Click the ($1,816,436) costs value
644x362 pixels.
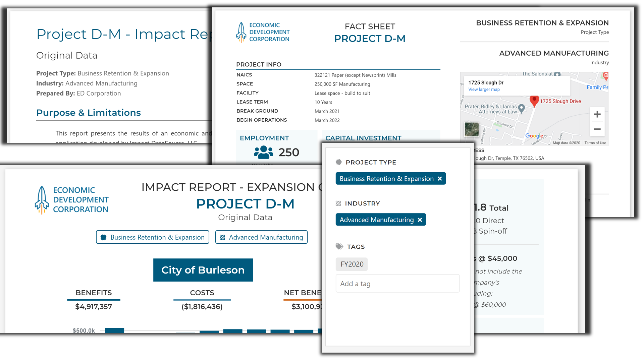tap(202, 307)
